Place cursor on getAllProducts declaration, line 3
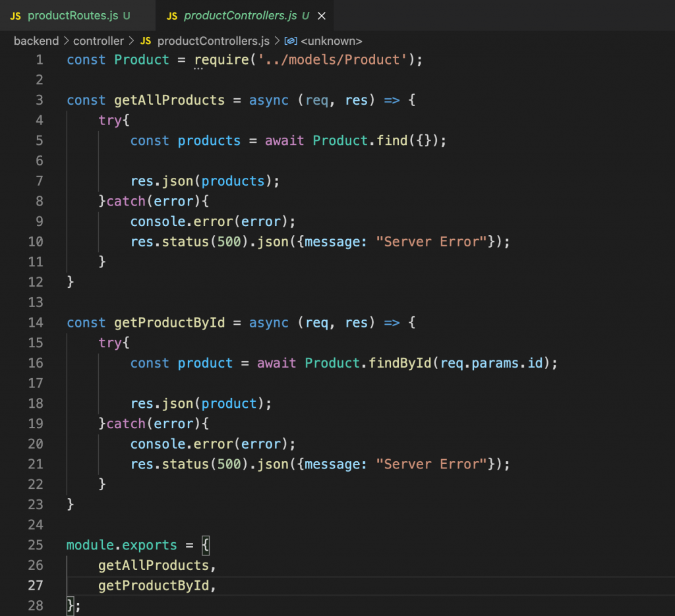675x616 pixels. point(169,100)
